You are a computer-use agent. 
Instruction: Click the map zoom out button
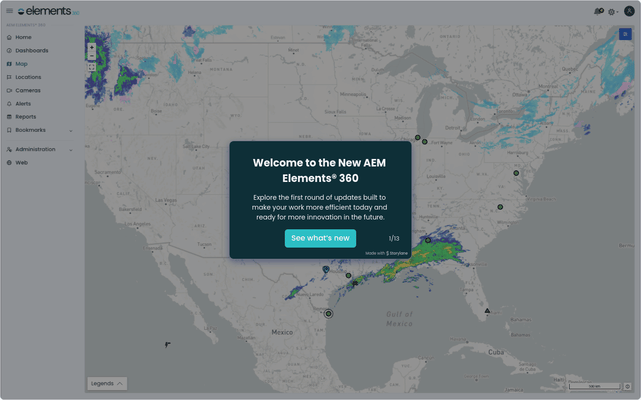click(92, 56)
